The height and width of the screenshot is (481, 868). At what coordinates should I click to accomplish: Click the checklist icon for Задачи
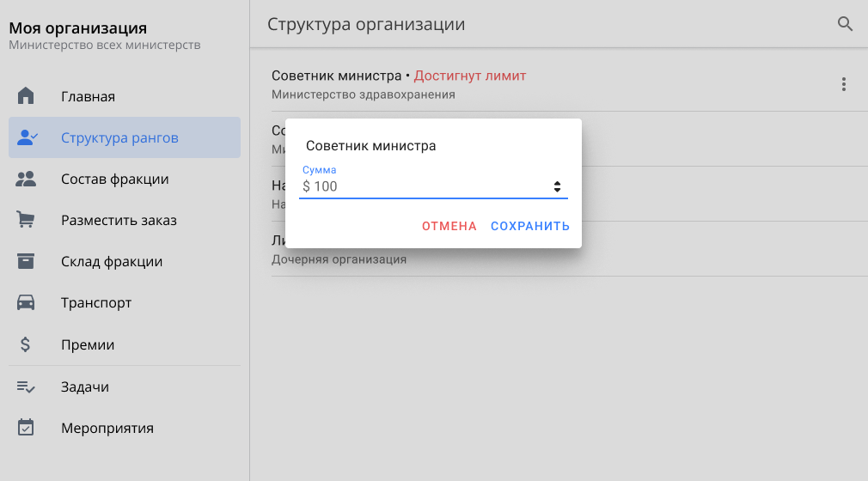pyautogui.click(x=26, y=387)
